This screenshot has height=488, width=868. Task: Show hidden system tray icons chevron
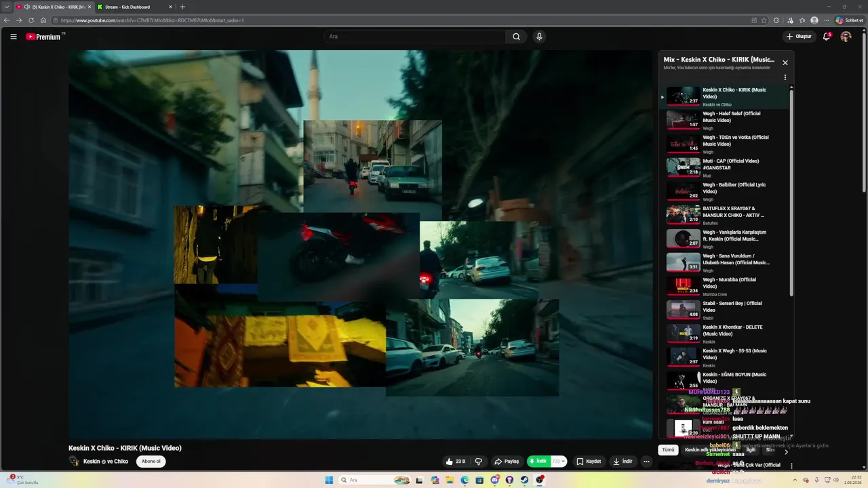796,480
